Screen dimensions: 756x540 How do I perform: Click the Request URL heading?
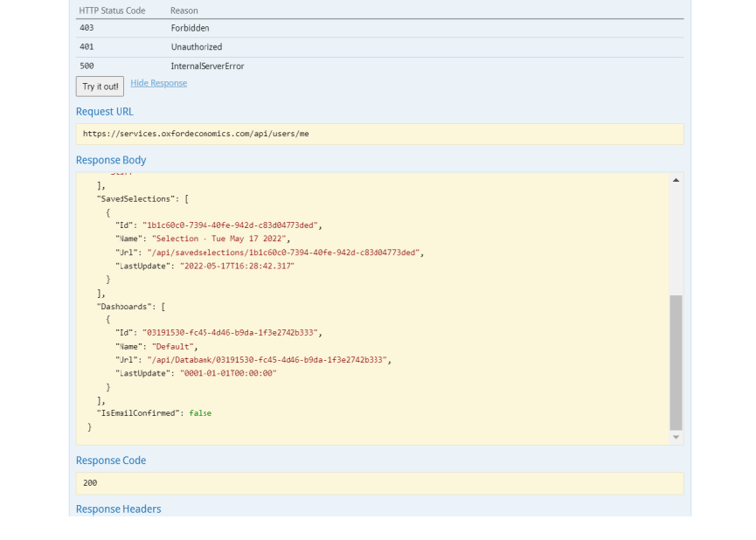105,112
